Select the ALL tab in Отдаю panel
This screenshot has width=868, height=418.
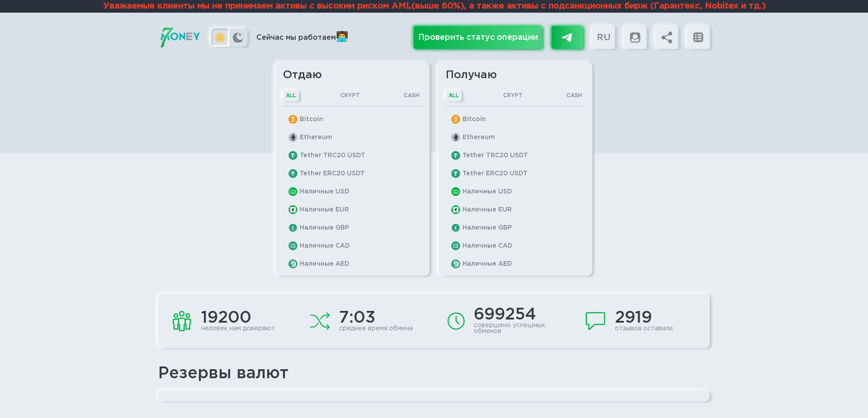point(291,95)
